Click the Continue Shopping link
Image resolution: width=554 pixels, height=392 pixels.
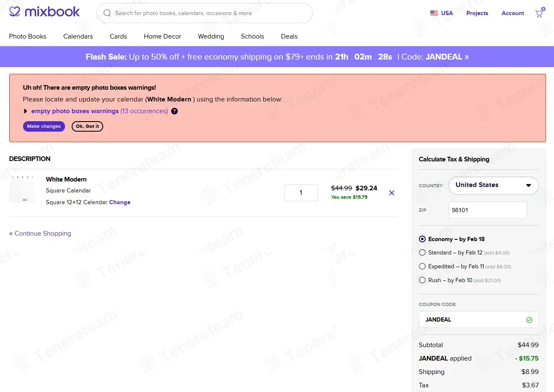click(40, 234)
